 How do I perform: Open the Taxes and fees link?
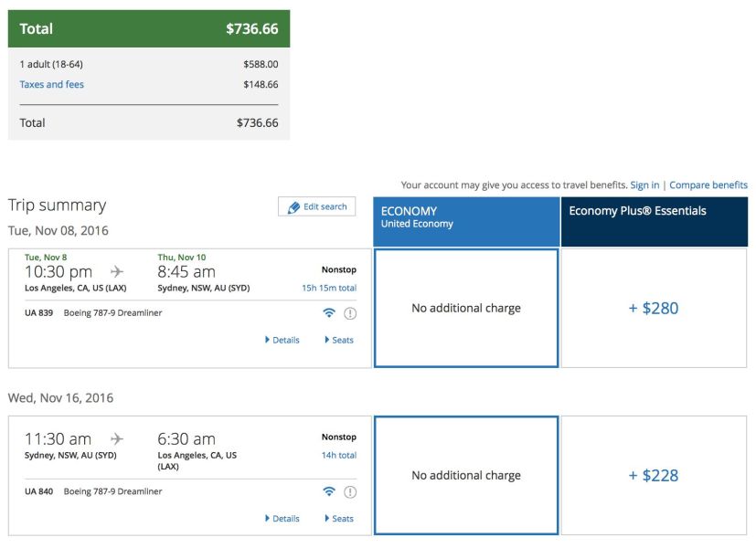(x=51, y=84)
